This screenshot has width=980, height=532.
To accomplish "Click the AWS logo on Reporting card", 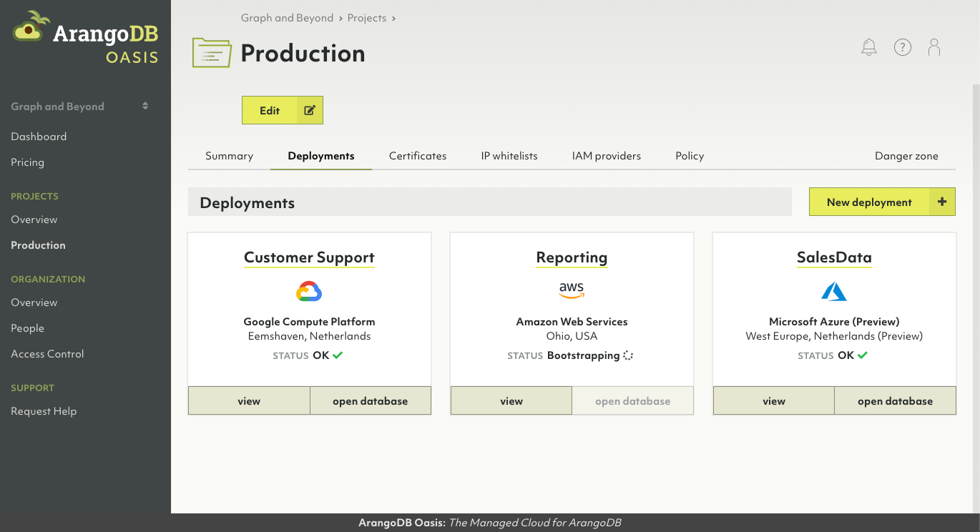I will point(572,290).
